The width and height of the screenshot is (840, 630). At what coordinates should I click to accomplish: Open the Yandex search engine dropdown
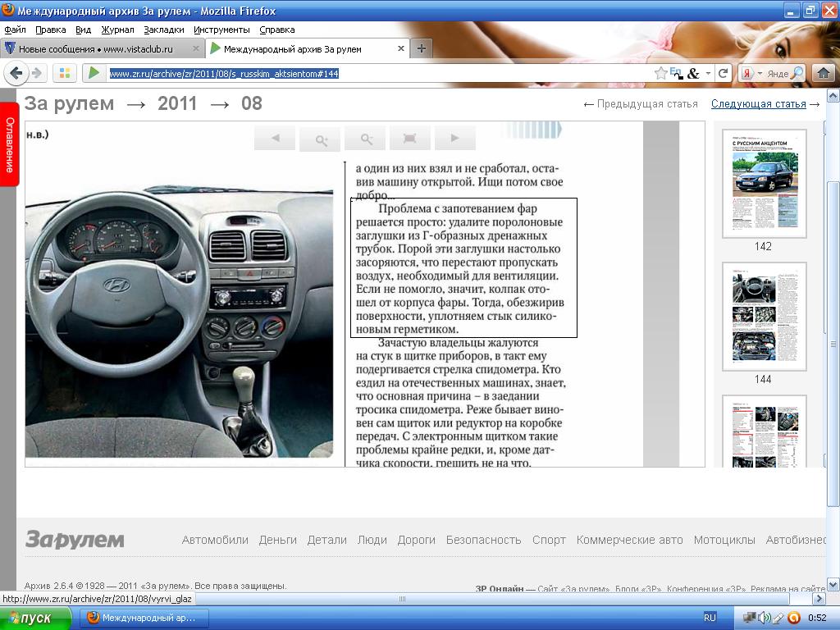click(x=753, y=73)
